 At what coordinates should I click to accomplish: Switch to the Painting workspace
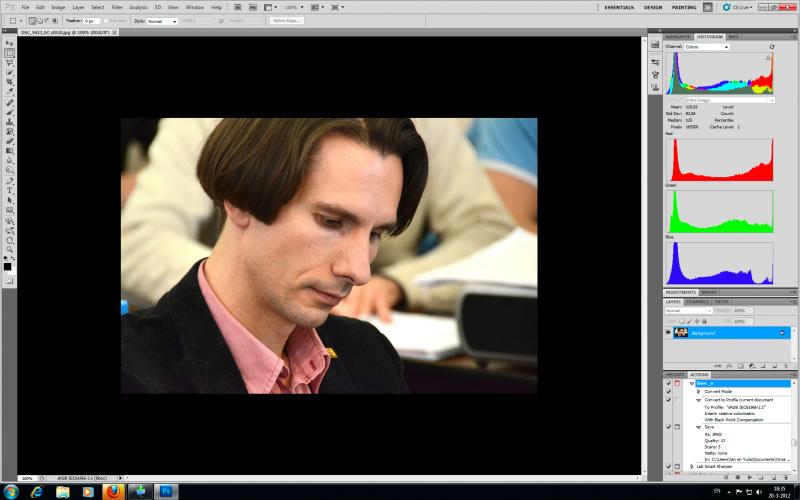point(684,7)
